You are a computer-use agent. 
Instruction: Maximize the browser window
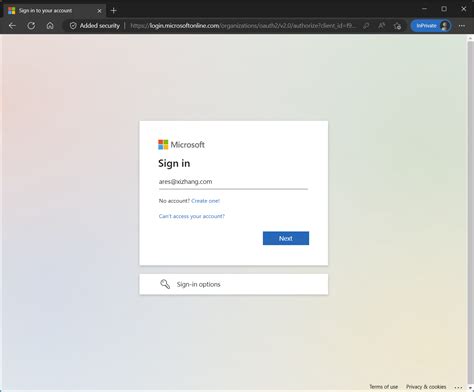coord(444,9)
